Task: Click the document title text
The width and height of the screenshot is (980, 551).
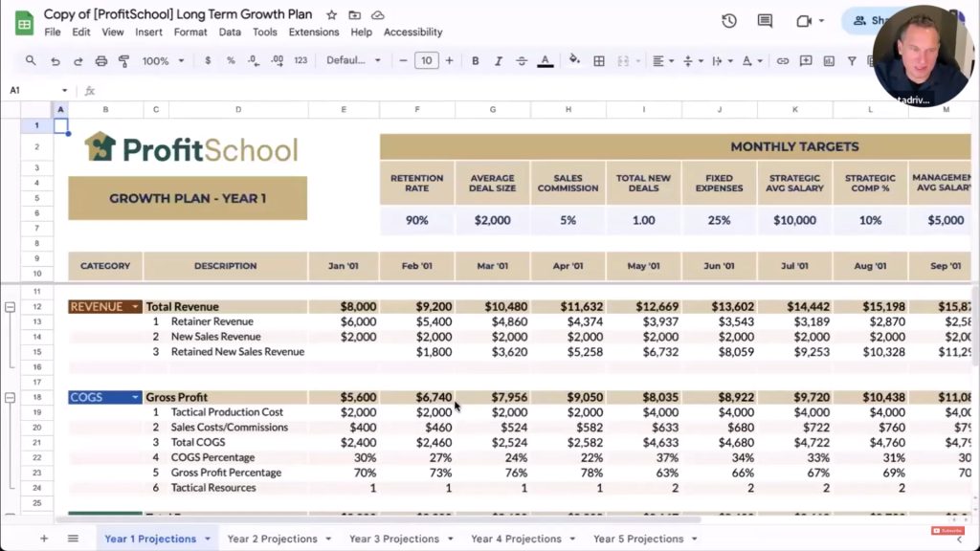Action: pyautogui.click(x=178, y=14)
